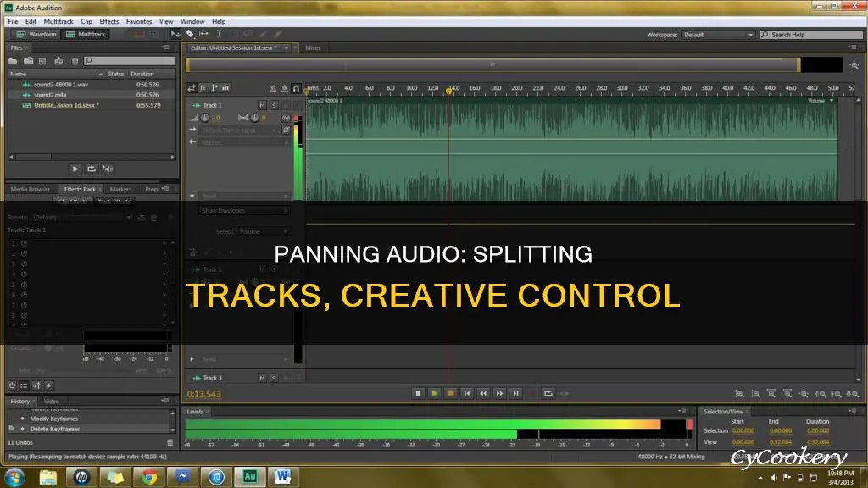
Task: Open the History panel options menu
Action: click(x=165, y=401)
